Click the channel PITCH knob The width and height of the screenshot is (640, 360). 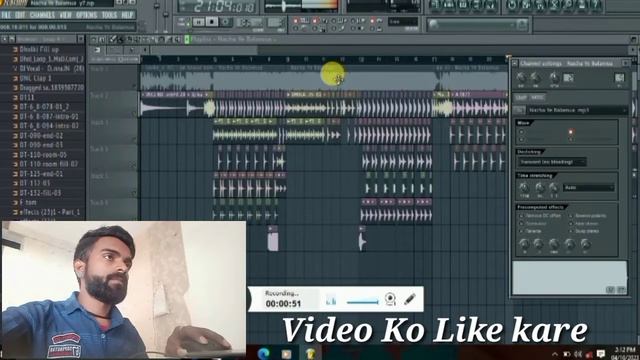point(554,77)
